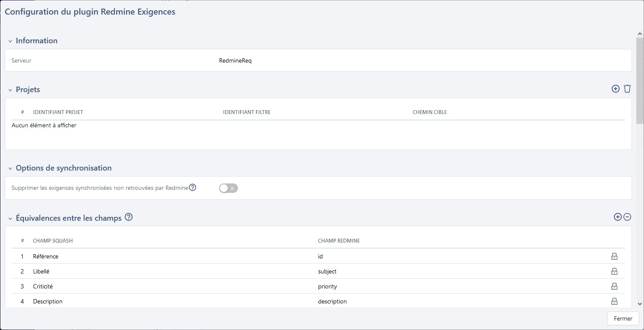Click the lock icon on the Libellé row
Screen dimensions: 644x330
click(x=614, y=271)
